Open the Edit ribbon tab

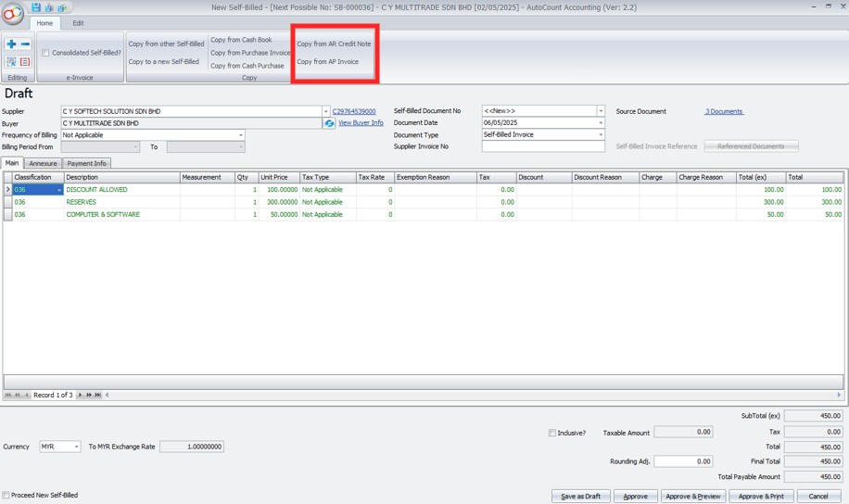(x=78, y=23)
